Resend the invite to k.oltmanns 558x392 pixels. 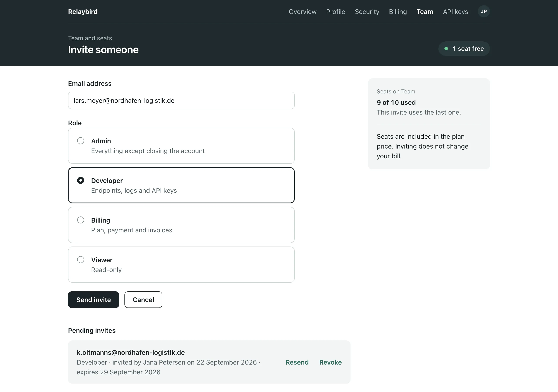click(x=297, y=362)
